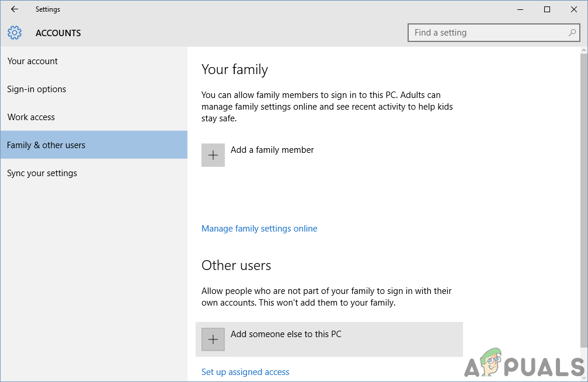The height and width of the screenshot is (382, 588).
Task: Click the Accounts gear icon
Action: click(15, 33)
